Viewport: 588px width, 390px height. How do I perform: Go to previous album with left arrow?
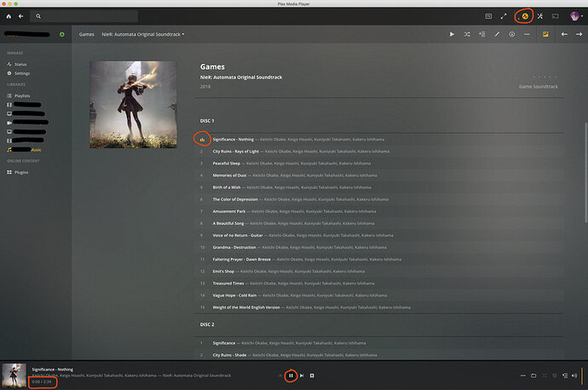coord(564,34)
